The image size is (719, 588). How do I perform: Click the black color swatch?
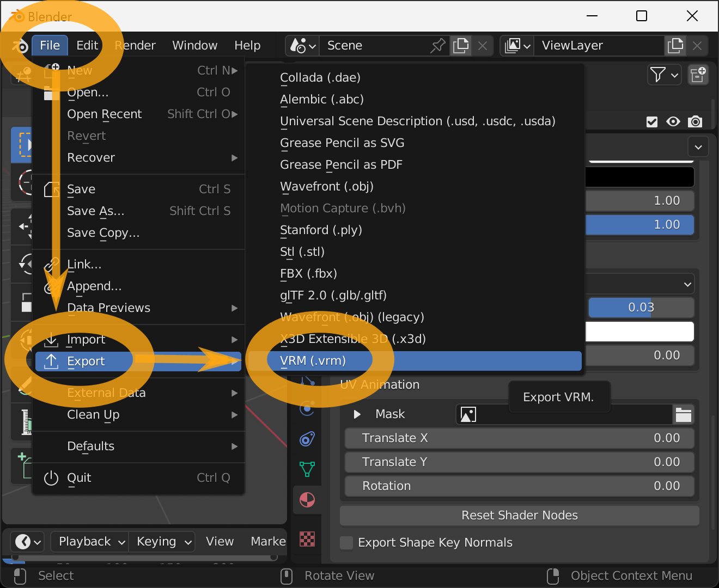tap(639, 177)
